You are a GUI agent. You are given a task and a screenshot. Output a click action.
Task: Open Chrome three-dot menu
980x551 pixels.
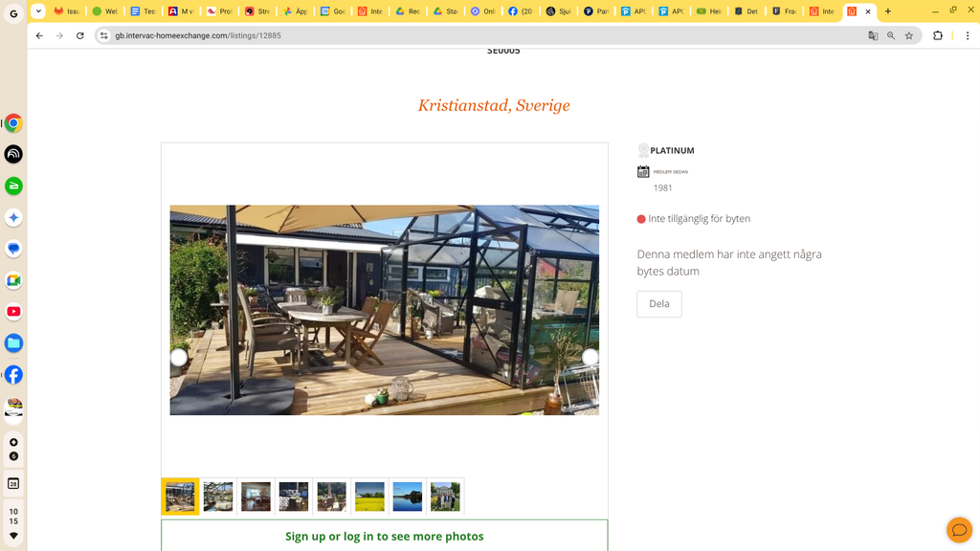coord(968,35)
